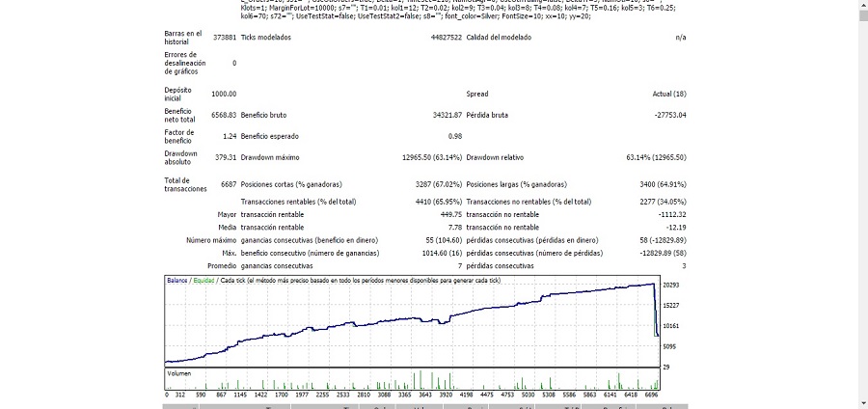The image size is (868, 409).
Task: Click the "Spread" label
Action: point(477,94)
